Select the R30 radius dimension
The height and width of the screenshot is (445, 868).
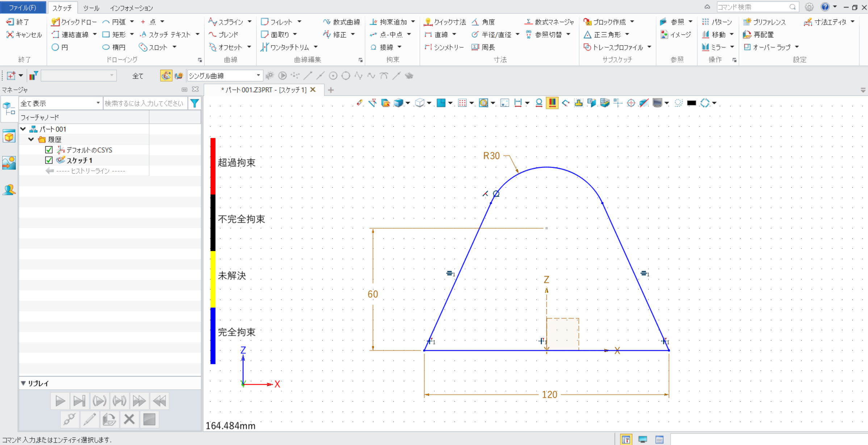click(x=491, y=156)
